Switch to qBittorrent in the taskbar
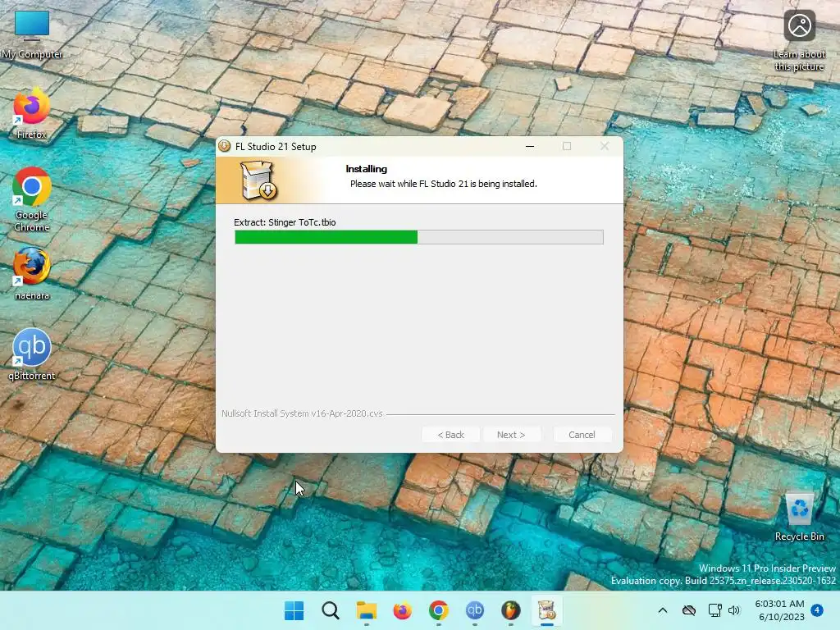The height and width of the screenshot is (630, 840). coord(475,610)
